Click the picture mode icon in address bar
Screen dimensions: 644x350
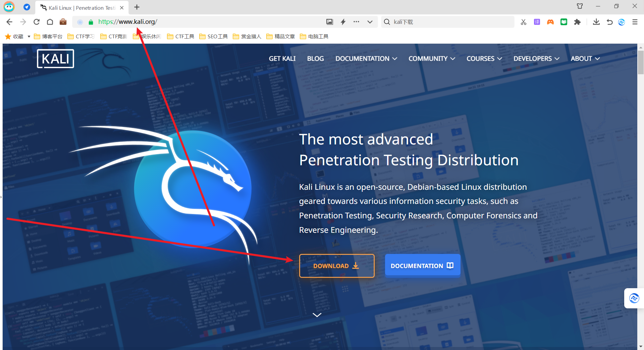330,22
